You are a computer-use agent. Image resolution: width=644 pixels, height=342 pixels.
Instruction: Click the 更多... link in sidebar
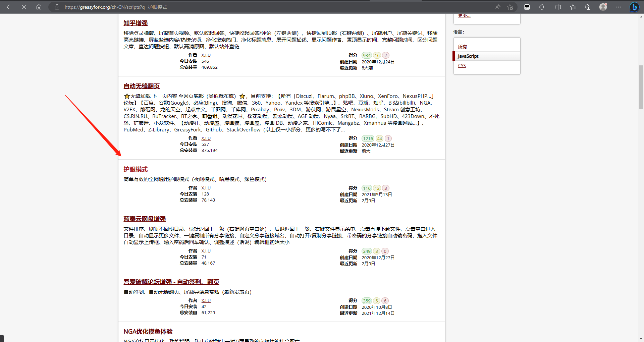point(464,15)
